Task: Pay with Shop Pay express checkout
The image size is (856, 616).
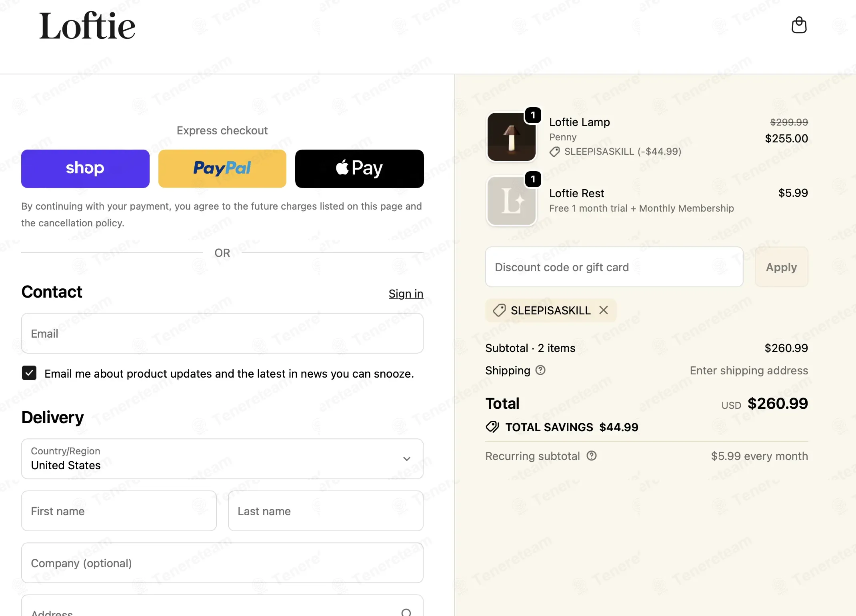Action: click(85, 168)
